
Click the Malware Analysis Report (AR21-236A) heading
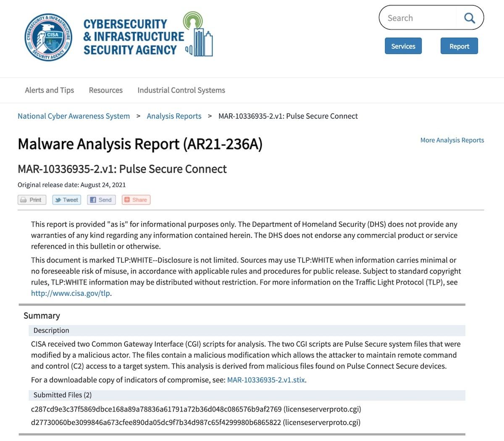140,144
